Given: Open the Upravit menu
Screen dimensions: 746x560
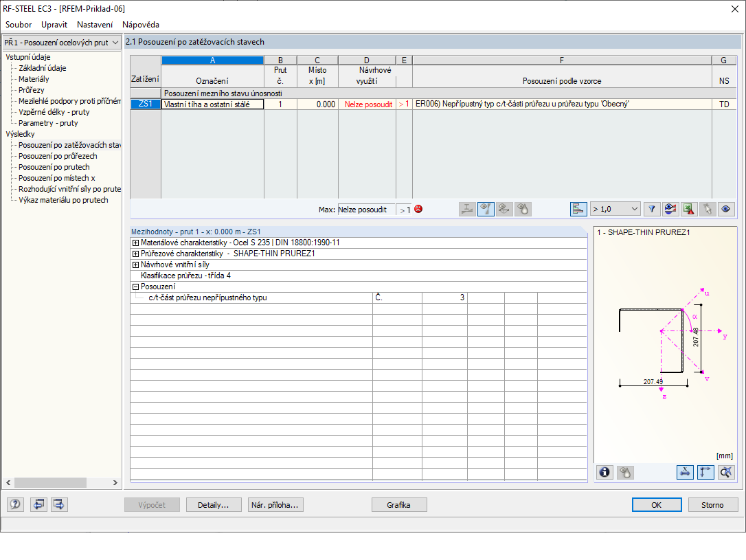Looking at the screenshot, I should point(54,25).
